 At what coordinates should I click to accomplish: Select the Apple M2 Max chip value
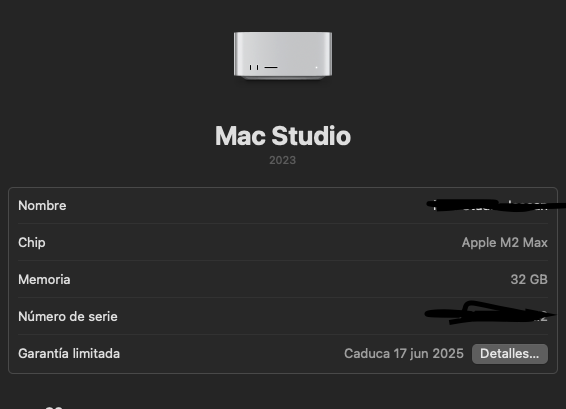pos(505,243)
